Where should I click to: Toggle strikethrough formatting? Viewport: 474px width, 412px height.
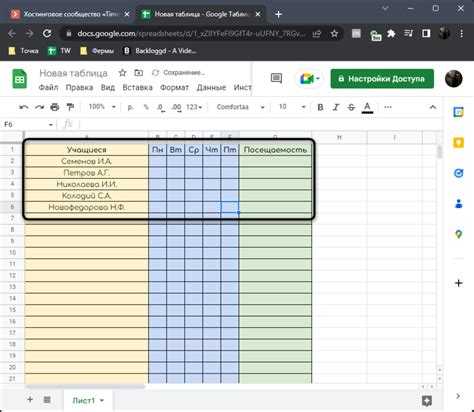point(351,107)
